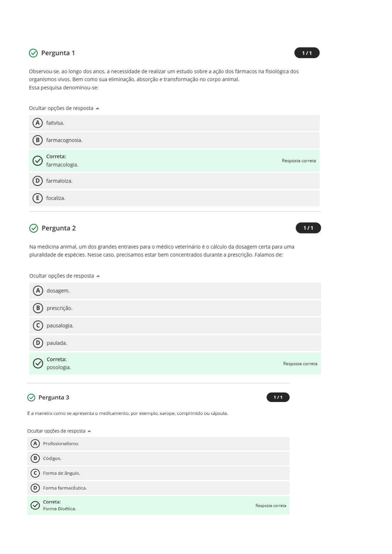The image size is (392, 554).
Task: Select option E focaliza
Action: [x=174, y=198]
